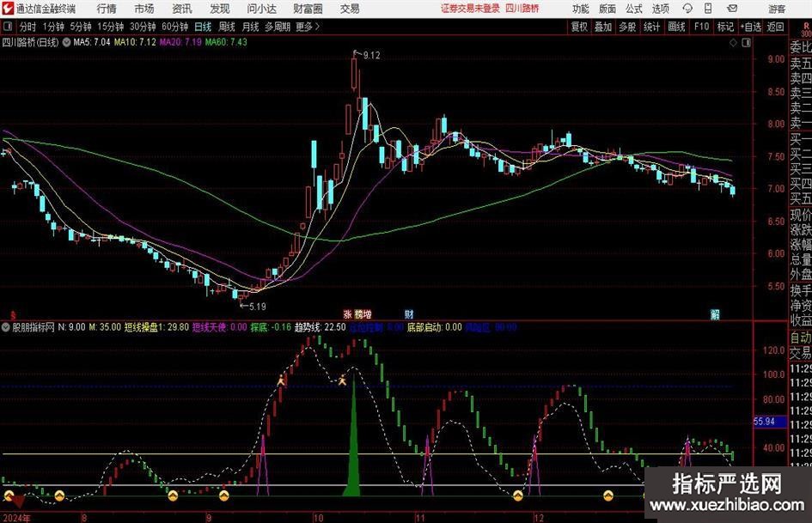
Task: Select the 30分钟 chart period
Action: 143,27
